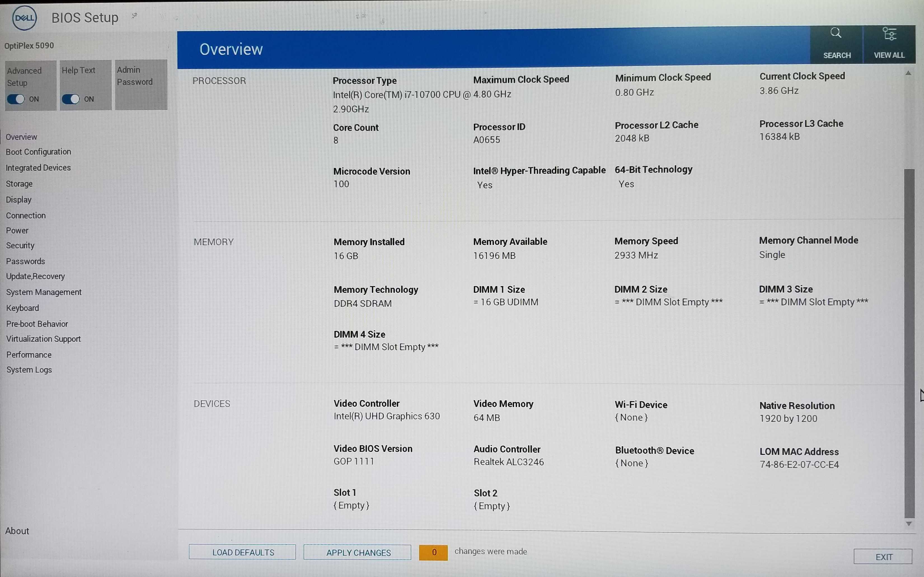The image size is (924, 577).
Task: Click the Processor Type value text
Action: [x=402, y=102]
